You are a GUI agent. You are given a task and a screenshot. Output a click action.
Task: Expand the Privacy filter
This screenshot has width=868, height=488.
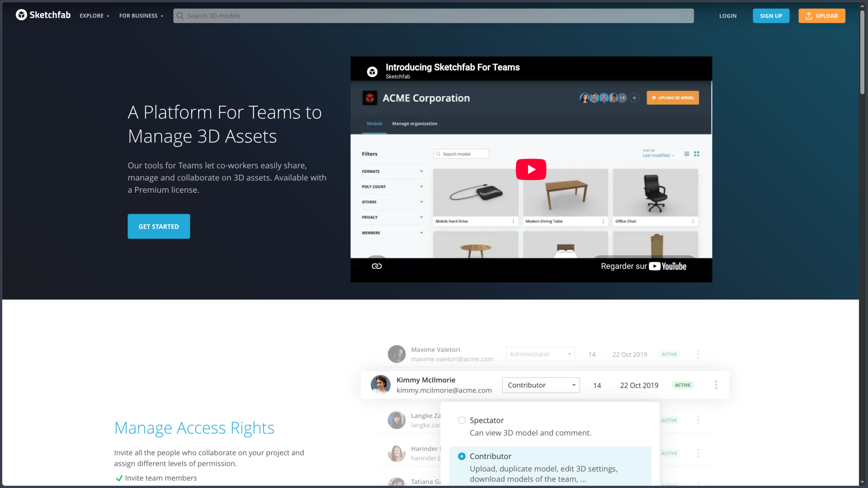point(392,217)
